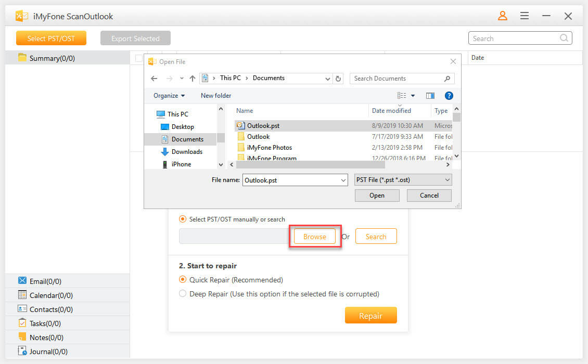This screenshot has width=588, height=364.
Task: Click the user account icon
Action: (x=503, y=16)
